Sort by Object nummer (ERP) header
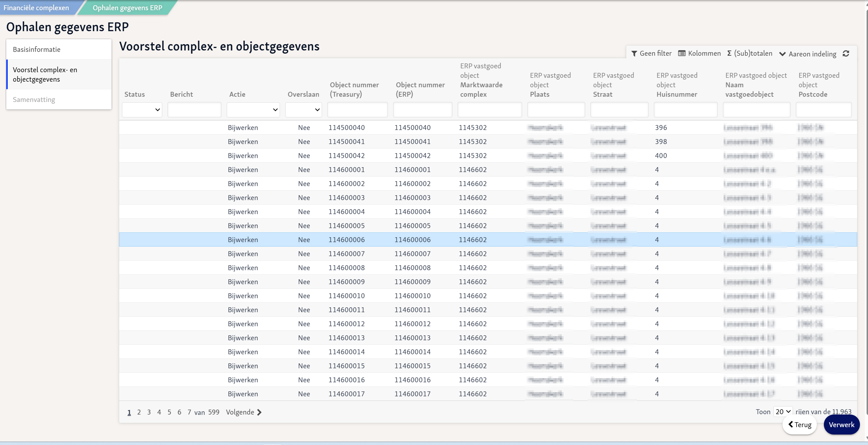 point(420,89)
